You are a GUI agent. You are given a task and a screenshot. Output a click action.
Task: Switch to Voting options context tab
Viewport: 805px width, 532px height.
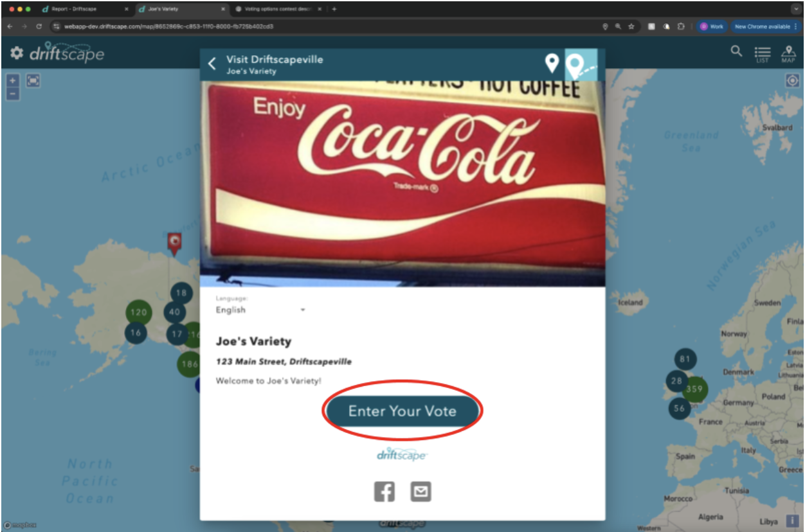[278, 9]
